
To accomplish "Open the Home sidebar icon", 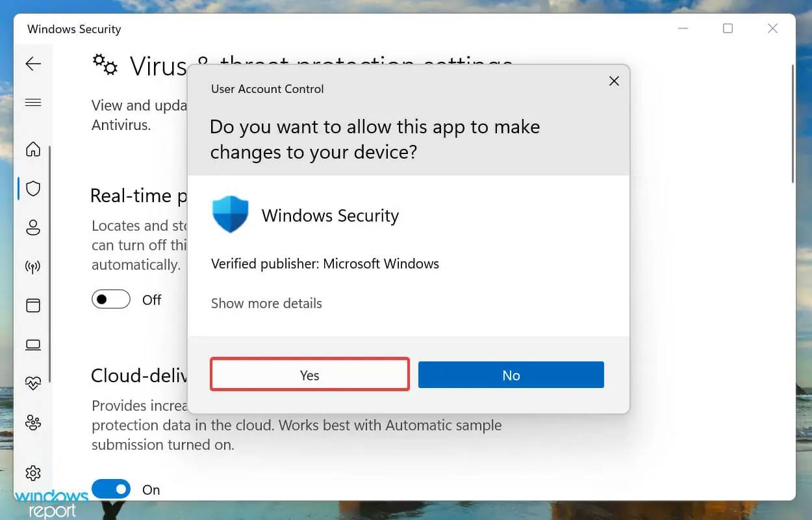I will [33, 149].
